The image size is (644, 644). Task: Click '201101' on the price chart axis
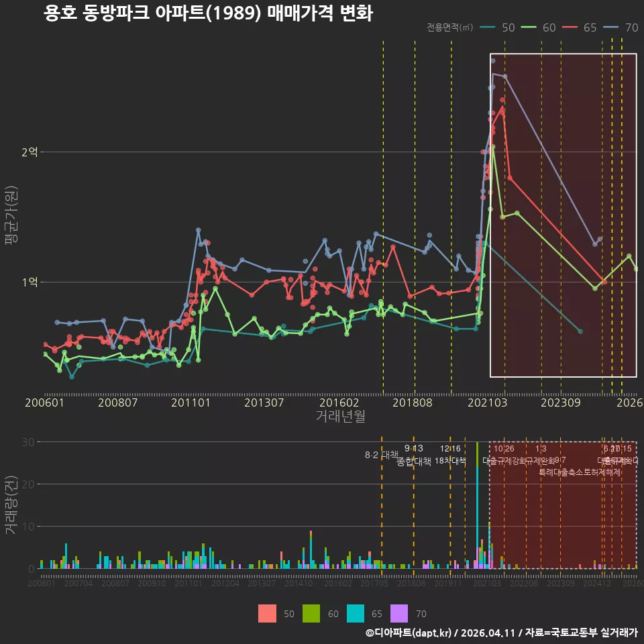coord(191,402)
